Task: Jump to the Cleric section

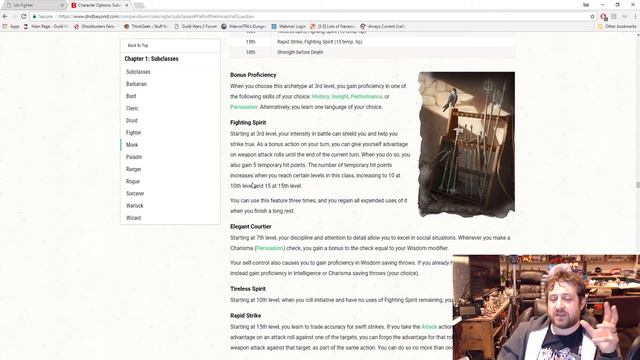Action: (x=132, y=109)
